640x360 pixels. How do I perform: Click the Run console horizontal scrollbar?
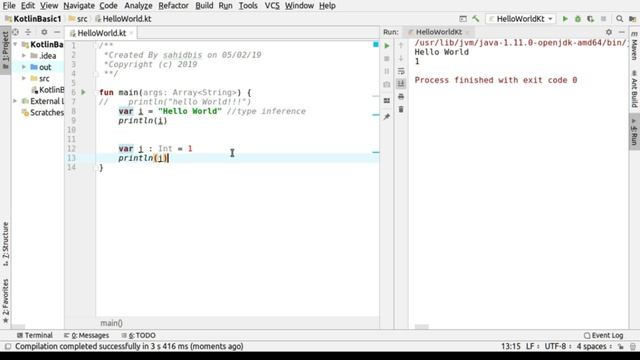click(422, 327)
